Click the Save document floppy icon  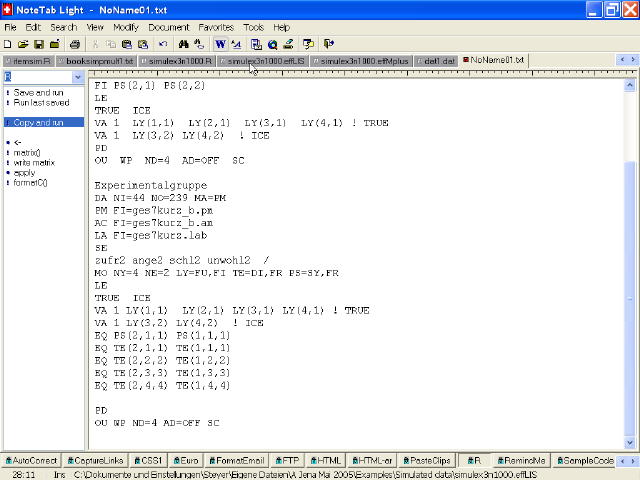[x=38, y=44]
